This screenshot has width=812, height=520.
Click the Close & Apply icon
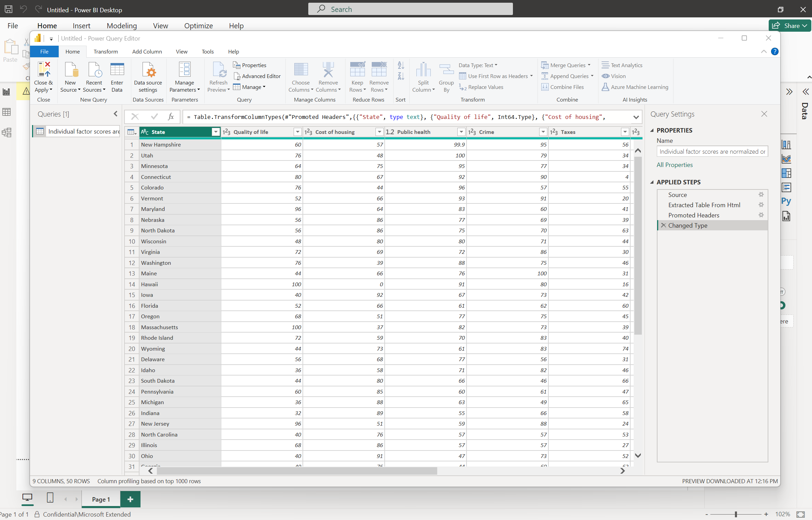tap(44, 70)
